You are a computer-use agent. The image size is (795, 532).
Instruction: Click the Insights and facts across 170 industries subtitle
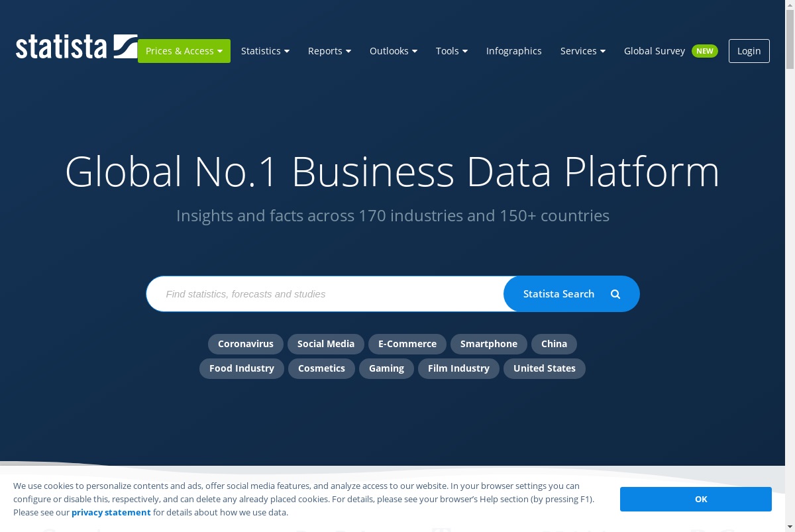tap(393, 215)
